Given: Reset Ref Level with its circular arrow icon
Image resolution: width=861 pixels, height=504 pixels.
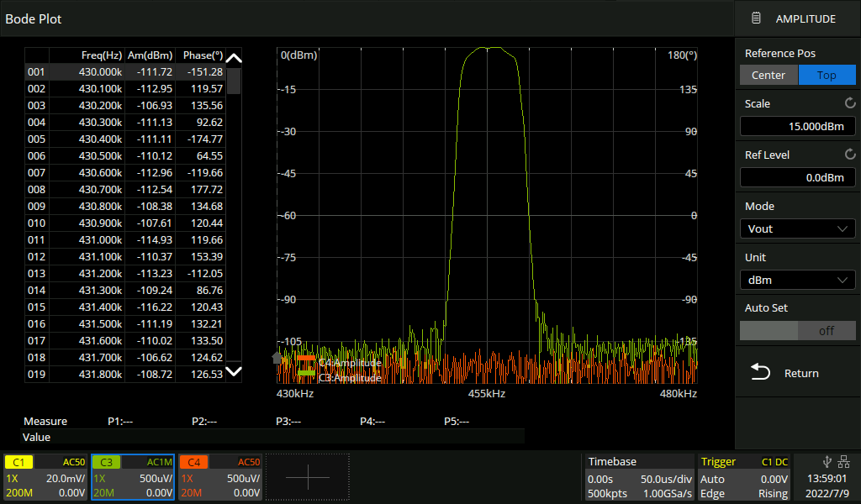Looking at the screenshot, I should pyautogui.click(x=849, y=155).
